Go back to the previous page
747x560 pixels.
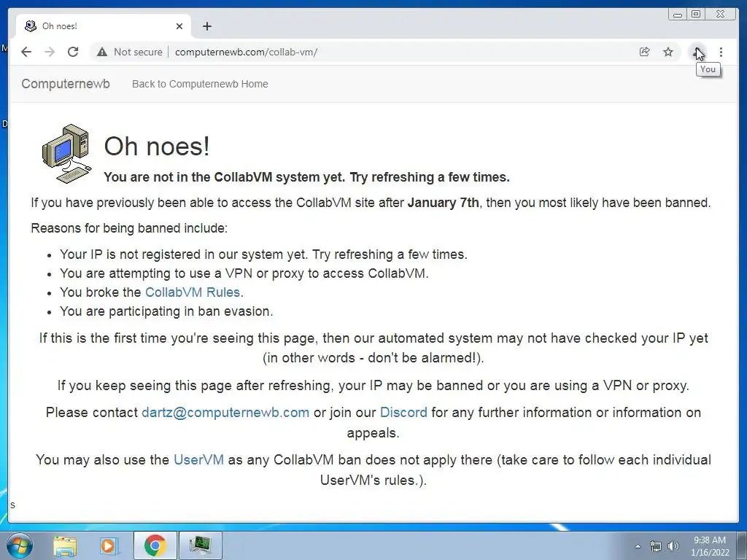pyautogui.click(x=26, y=52)
